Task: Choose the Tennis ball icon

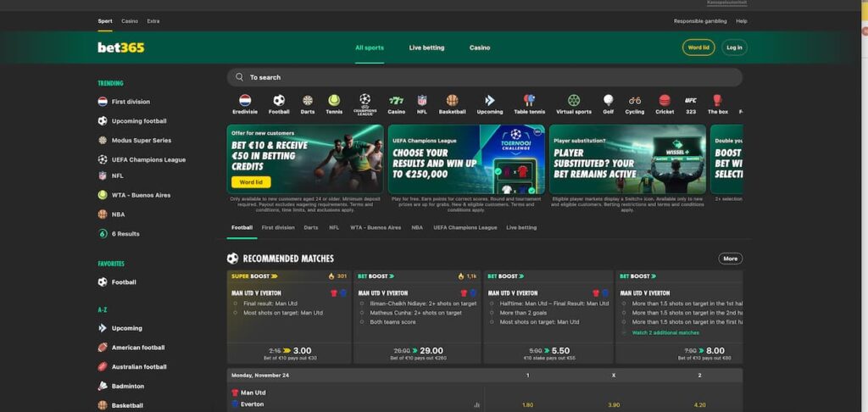Action: point(334,100)
